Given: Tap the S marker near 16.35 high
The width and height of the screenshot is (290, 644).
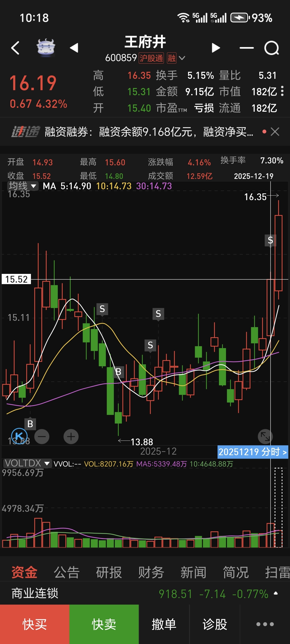Looking at the screenshot, I should click(270, 240).
